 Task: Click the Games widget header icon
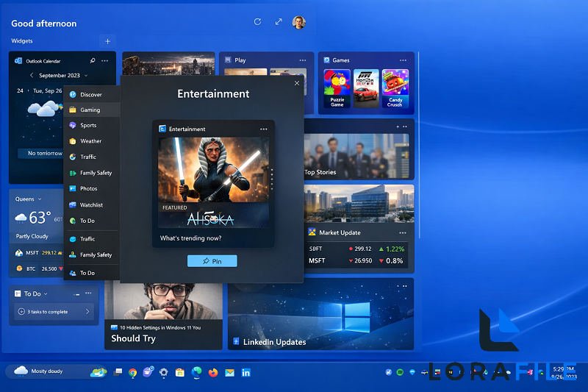point(326,60)
